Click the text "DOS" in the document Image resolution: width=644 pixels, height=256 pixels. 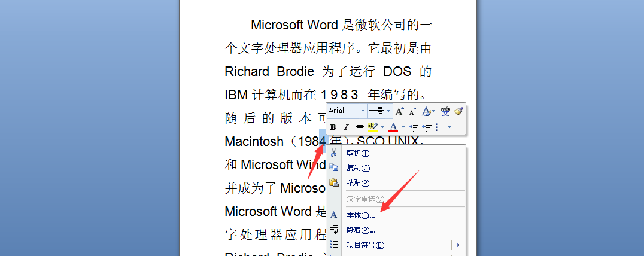click(x=397, y=72)
